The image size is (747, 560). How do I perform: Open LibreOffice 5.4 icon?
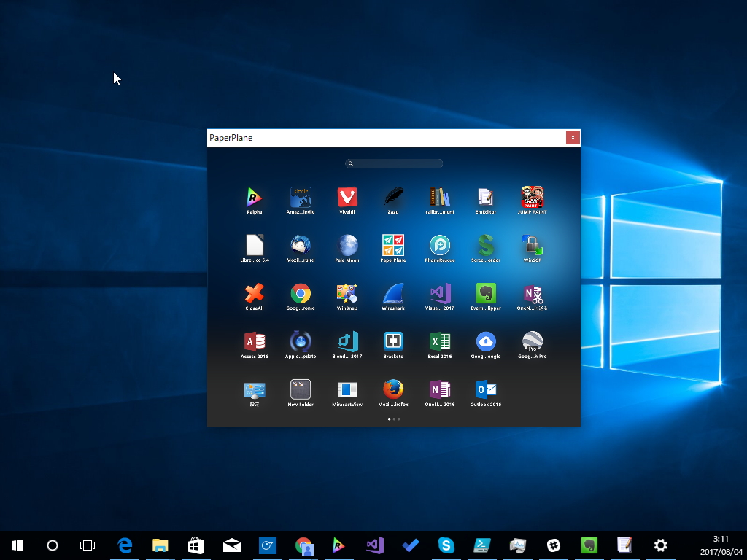[x=255, y=245]
